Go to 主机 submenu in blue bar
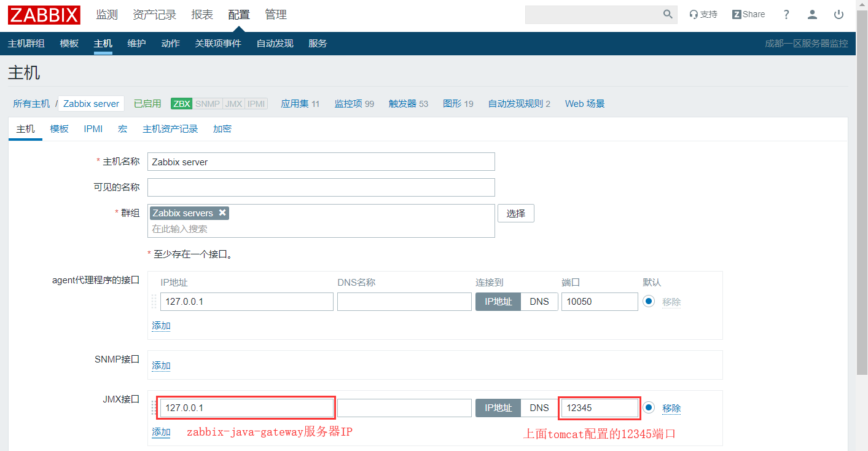868x451 pixels. coord(103,44)
